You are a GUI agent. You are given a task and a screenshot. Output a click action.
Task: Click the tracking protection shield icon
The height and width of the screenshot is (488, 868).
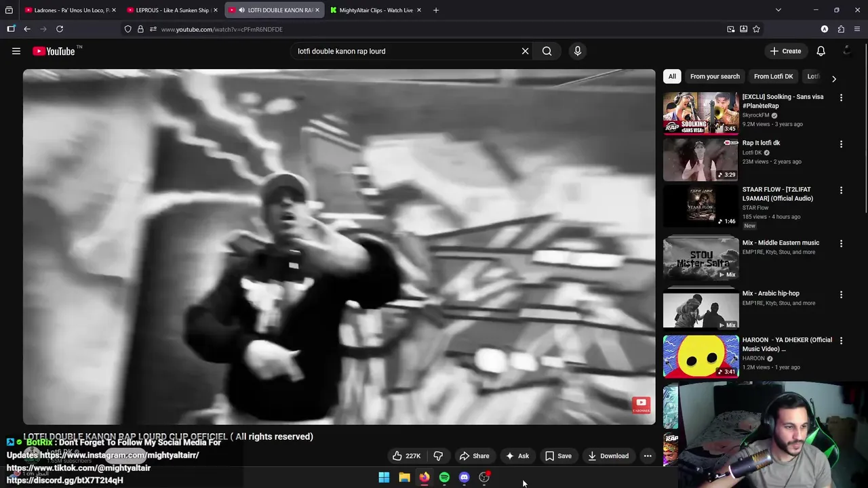coord(127,29)
